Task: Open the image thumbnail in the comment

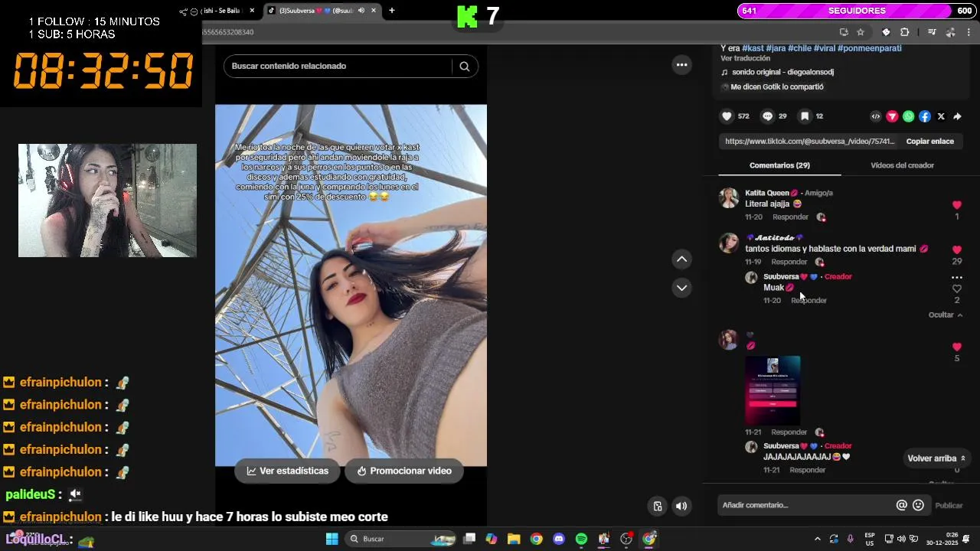Action: click(x=773, y=390)
